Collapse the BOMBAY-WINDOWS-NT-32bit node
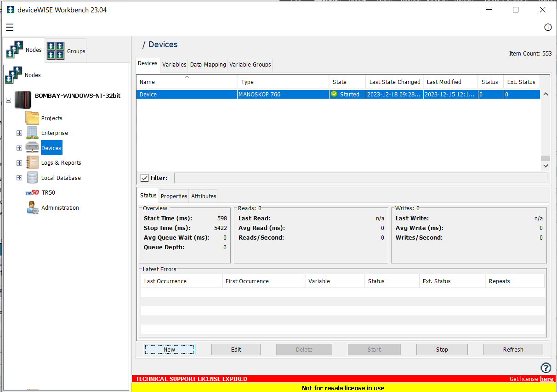This screenshot has height=392, width=557. tap(8, 100)
